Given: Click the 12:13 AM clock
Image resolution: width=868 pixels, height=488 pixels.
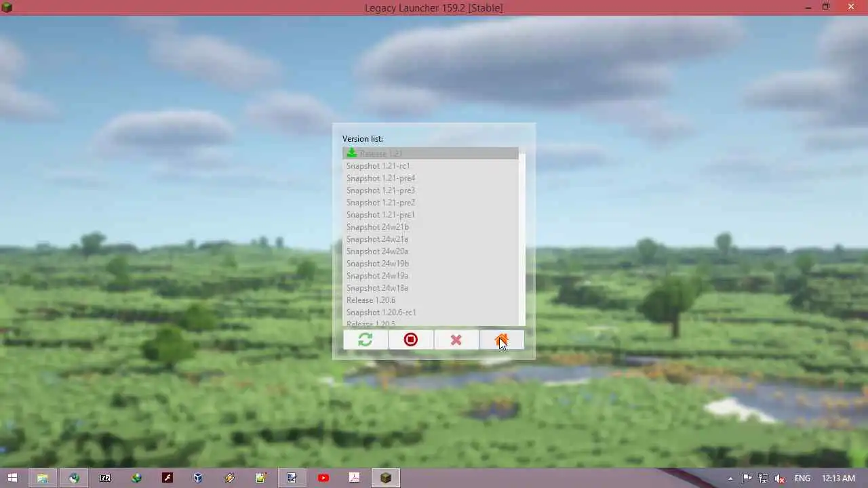Looking at the screenshot, I should 838,479.
